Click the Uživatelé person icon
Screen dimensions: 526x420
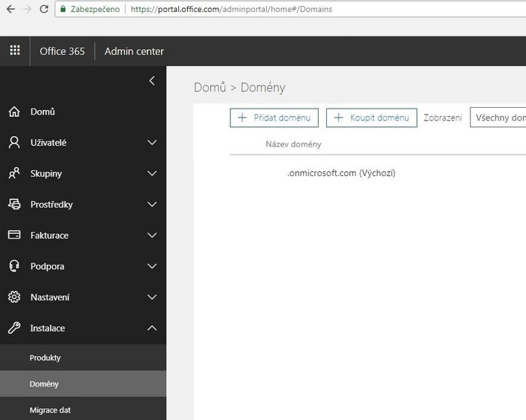coord(14,142)
